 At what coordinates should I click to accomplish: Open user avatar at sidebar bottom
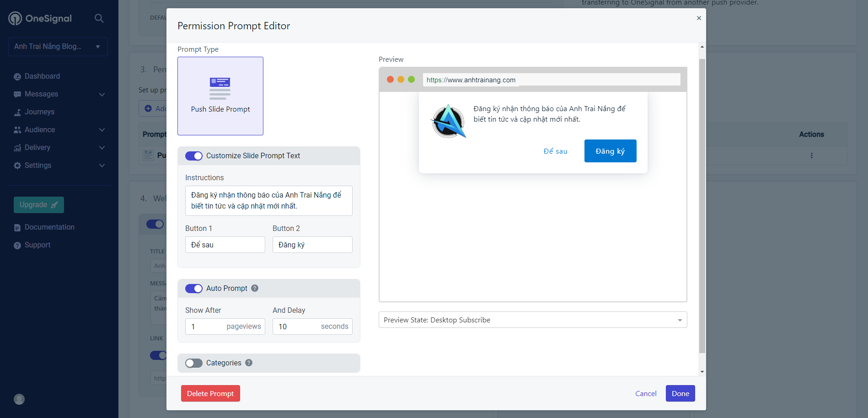(x=19, y=399)
